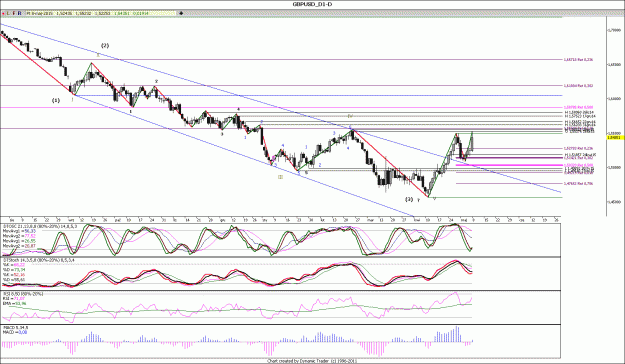Select the DTOSC indicator title label
Screen dimensions: 625x364
[40, 226]
